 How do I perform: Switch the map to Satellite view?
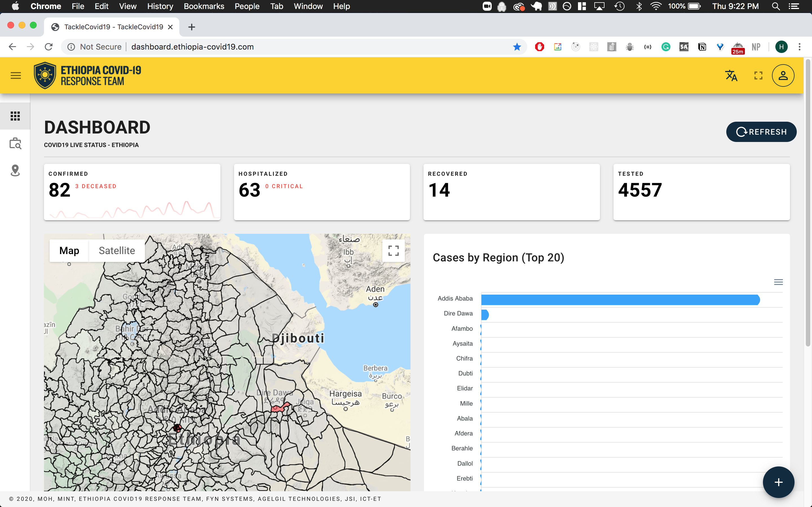[117, 250]
